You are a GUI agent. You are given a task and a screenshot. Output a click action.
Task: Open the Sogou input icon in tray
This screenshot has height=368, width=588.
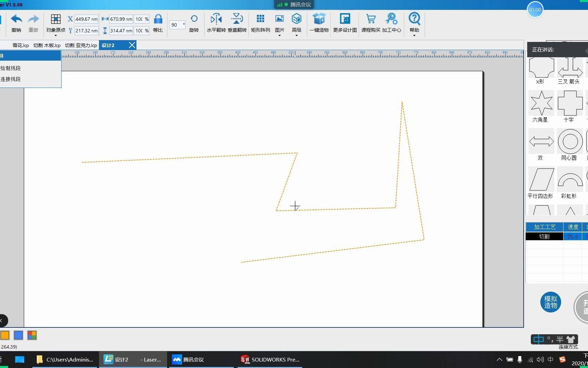(562, 359)
